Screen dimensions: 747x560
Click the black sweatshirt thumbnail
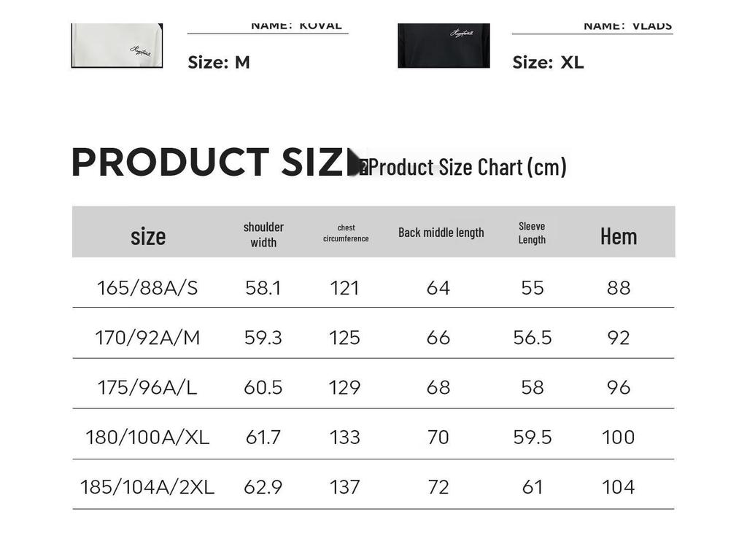pos(444,45)
